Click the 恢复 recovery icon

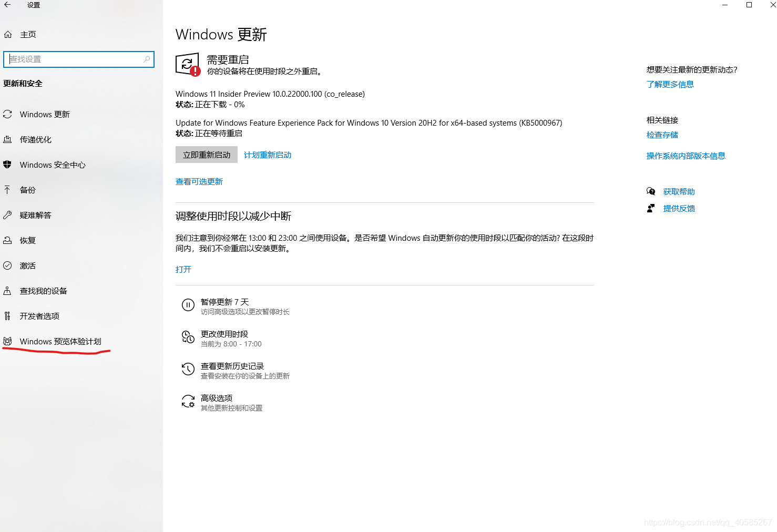[7, 240]
